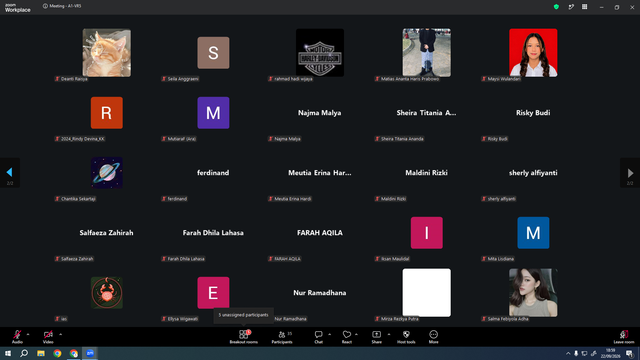This screenshot has width=640, height=360.
Task: Click the mini-window pop-out icon in title bar
Action: tap(571, 7)
